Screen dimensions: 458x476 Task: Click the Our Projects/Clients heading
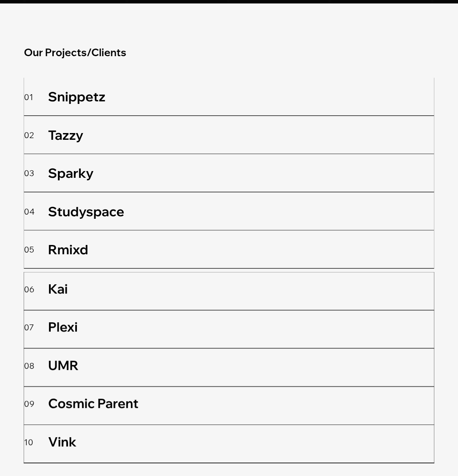coord(75,53)
